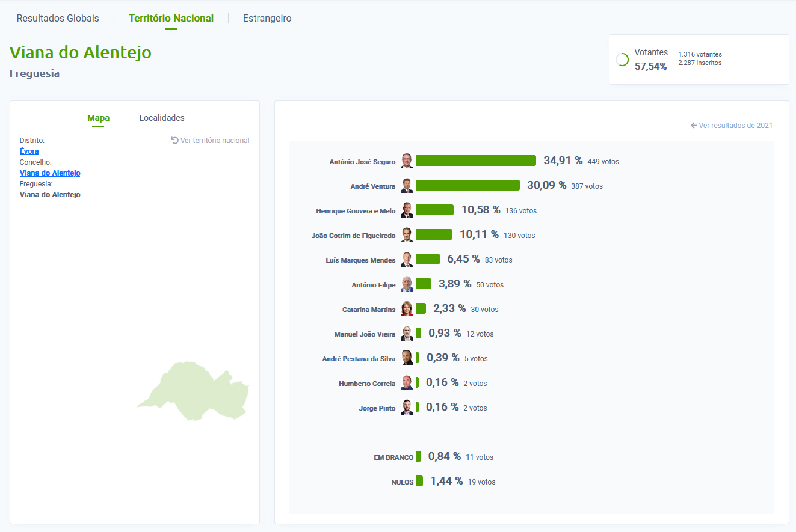This screenshot has height=532, width=796.
Task: Select Catarina Martins' candidate photo
Action: (x=407, y=309)
